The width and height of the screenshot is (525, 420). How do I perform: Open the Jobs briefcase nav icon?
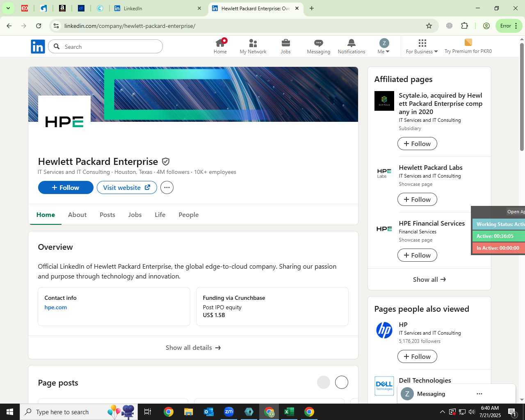(286, 46)
